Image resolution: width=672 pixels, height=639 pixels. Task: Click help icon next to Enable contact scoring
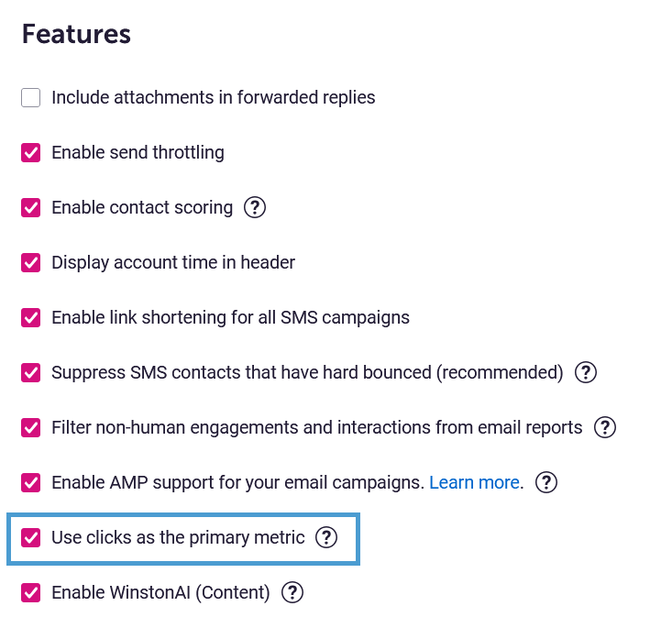(255, 207)
